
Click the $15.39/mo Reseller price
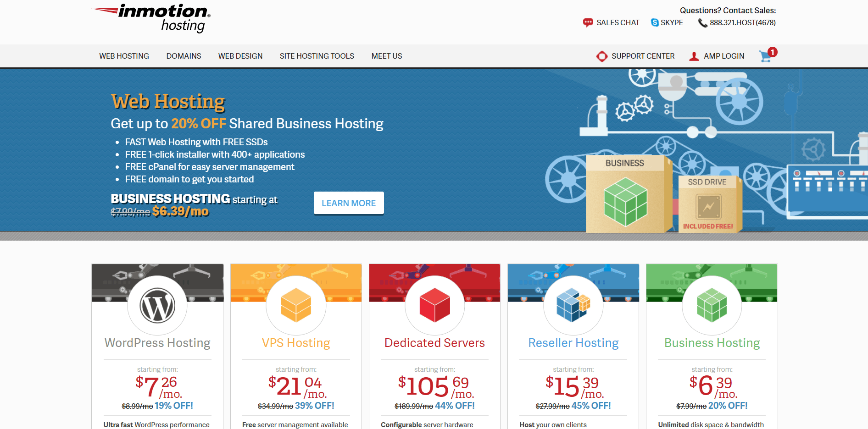574,386
